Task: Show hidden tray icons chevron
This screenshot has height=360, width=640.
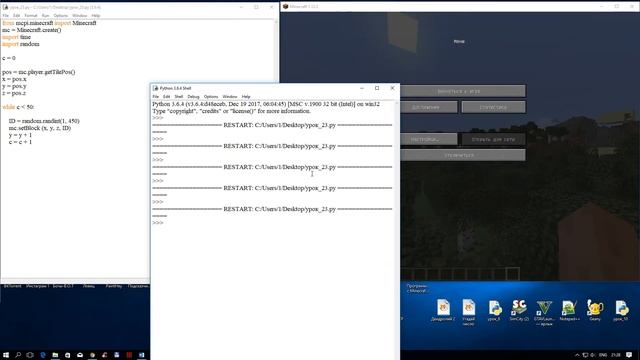Action: (577, 355)
